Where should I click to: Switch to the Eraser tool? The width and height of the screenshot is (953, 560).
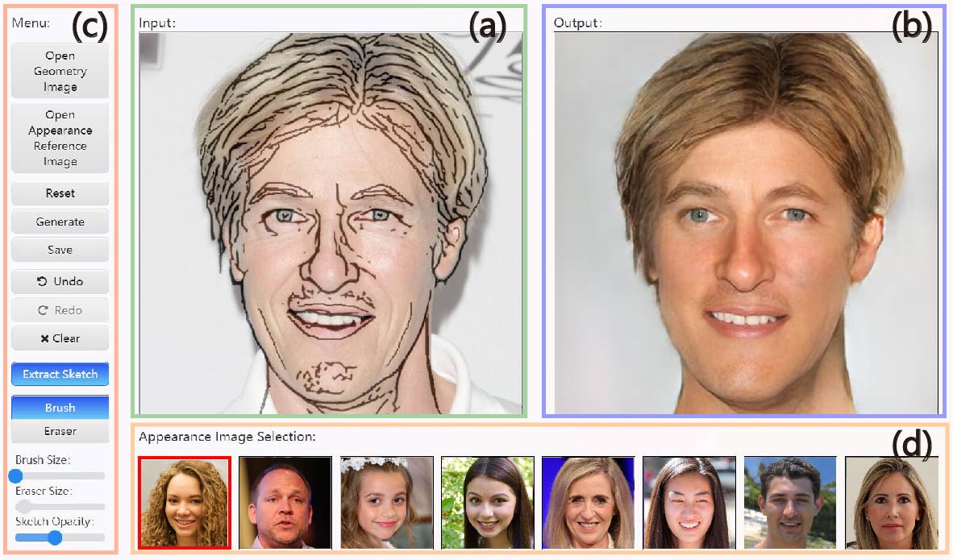[x=60, y=431]
